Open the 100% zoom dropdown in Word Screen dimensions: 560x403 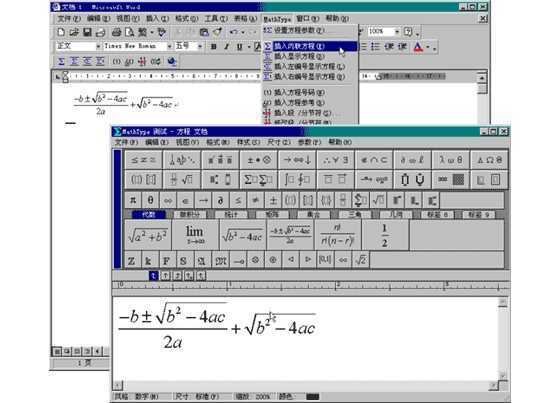coord(397,32)
